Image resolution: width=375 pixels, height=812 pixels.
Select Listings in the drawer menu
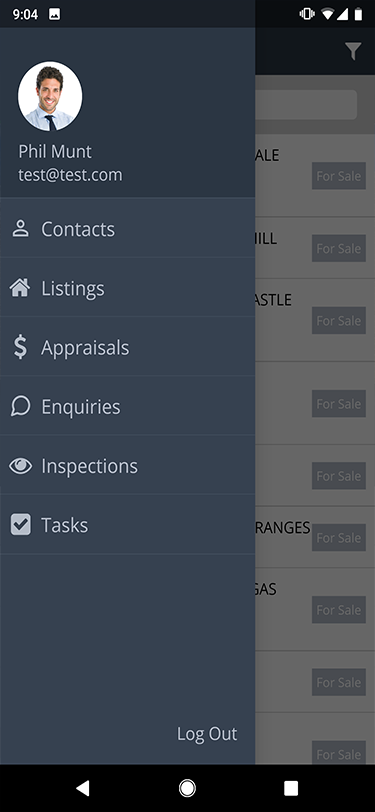coord(127,287)
